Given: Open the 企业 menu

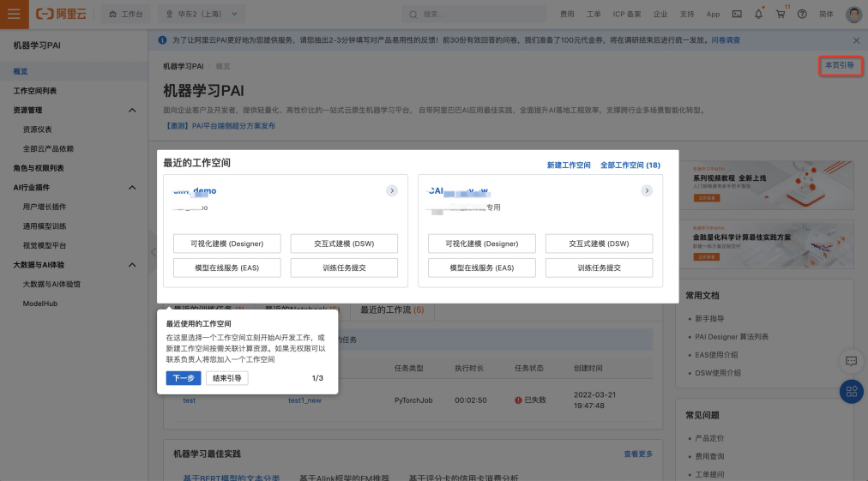Looking at the screenshot, I should (660, 15).
